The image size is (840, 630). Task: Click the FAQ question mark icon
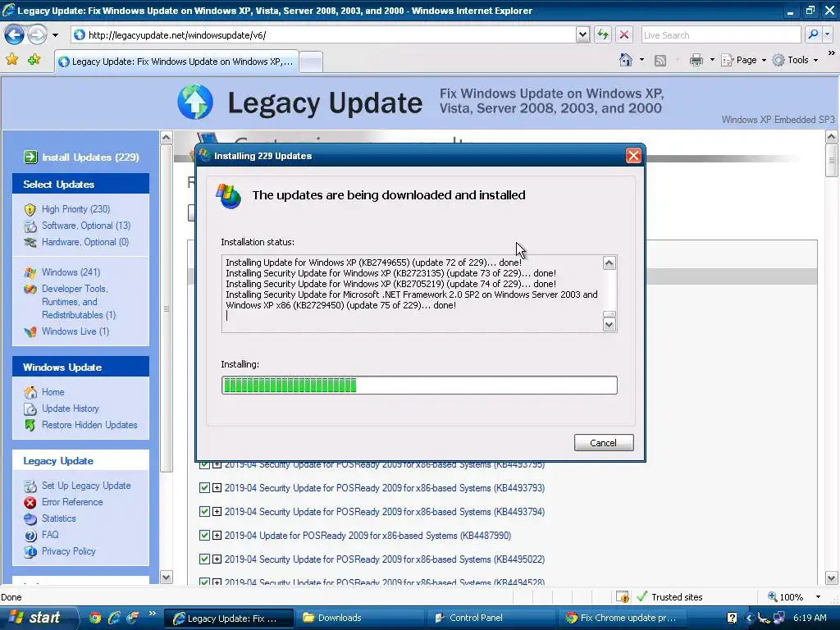tap(30, 535)
